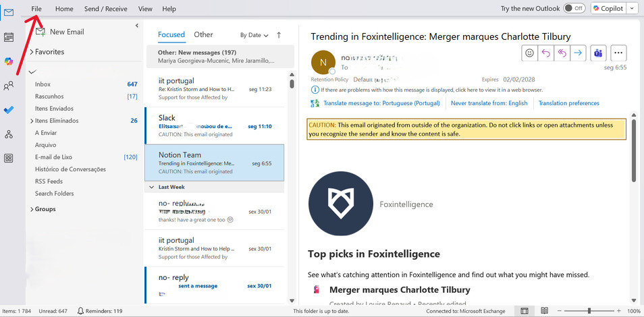
Task: Reverse the sort order arrow
Action: [279, 35]
